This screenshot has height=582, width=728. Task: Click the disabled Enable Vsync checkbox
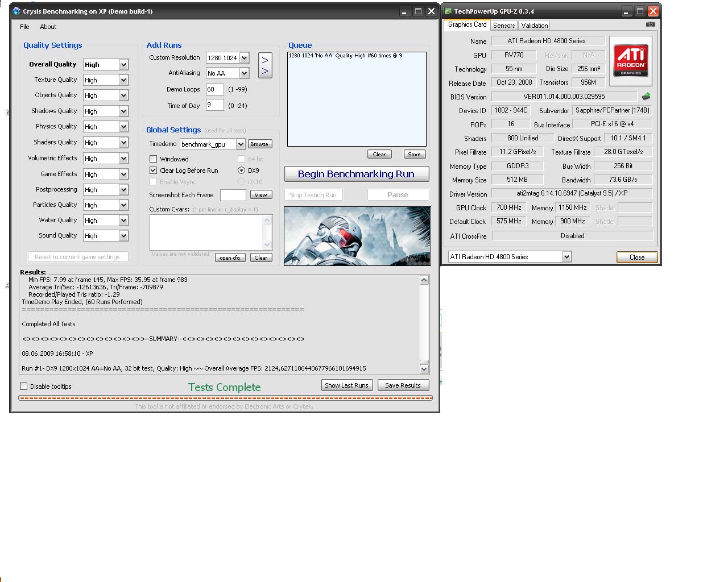pos(153,182)
